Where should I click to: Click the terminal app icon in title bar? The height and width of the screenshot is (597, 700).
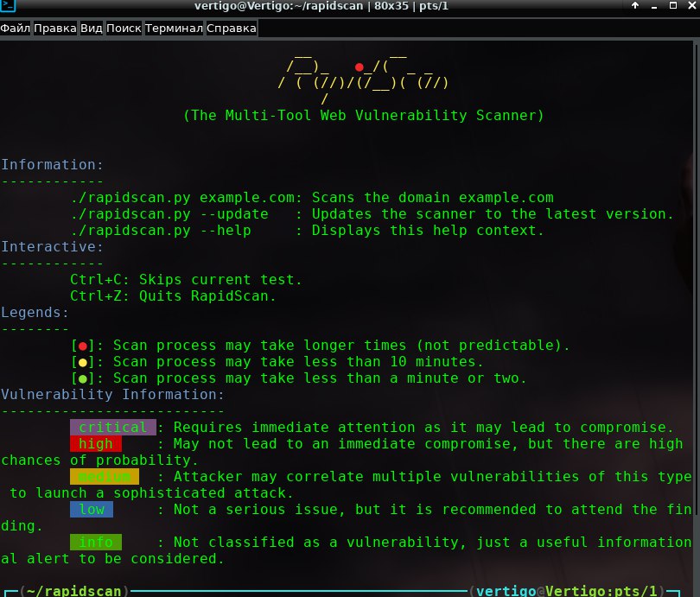point(8,5)
